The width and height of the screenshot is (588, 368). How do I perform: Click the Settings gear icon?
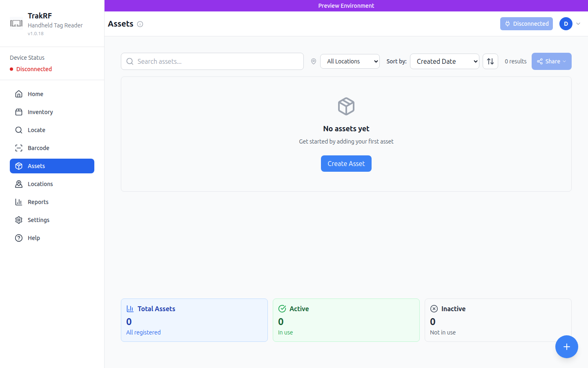(x=19, y=220)
